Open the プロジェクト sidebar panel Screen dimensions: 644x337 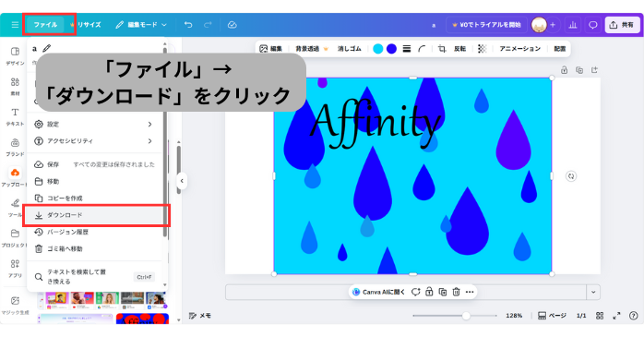(x=15, y=238)
